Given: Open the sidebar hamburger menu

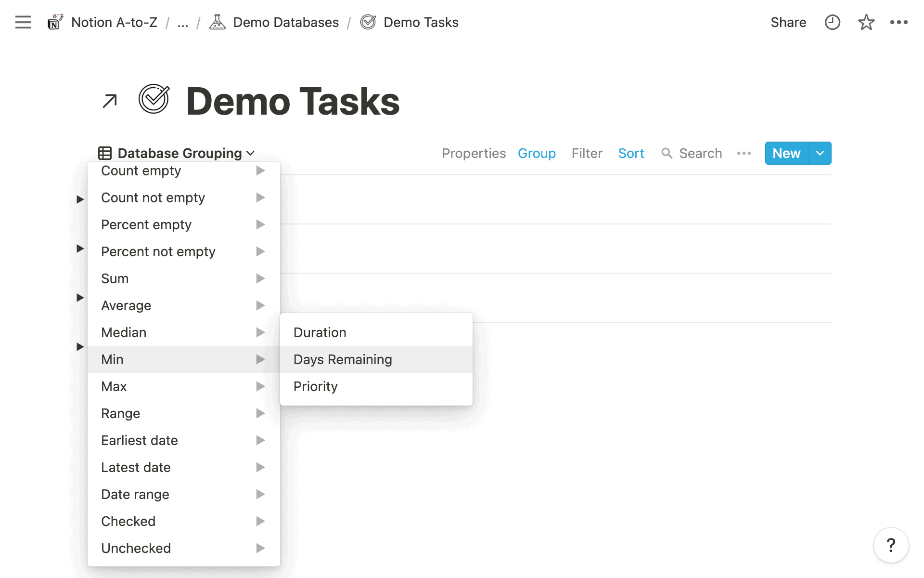Looking at the screenshot, I should pos(23,22).
